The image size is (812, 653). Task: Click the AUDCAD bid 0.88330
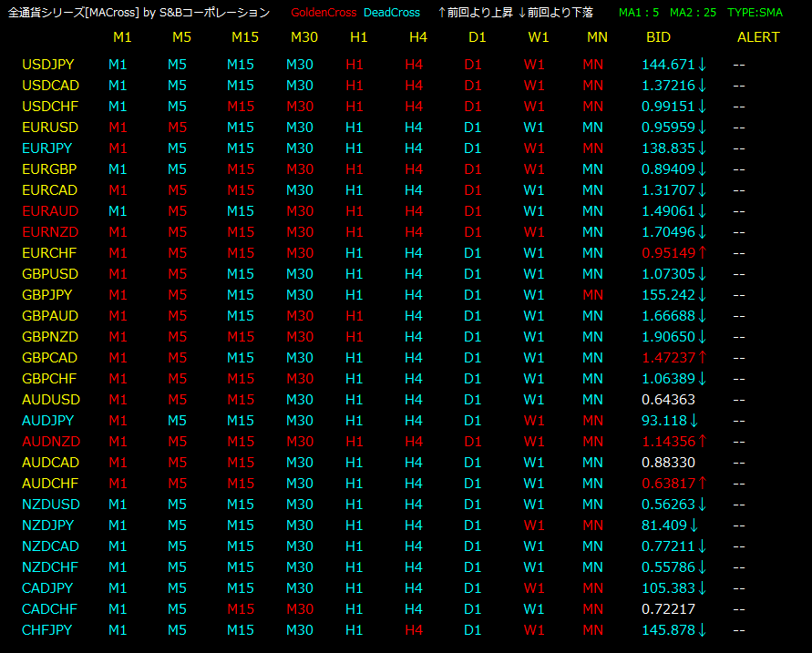point(668,463)
